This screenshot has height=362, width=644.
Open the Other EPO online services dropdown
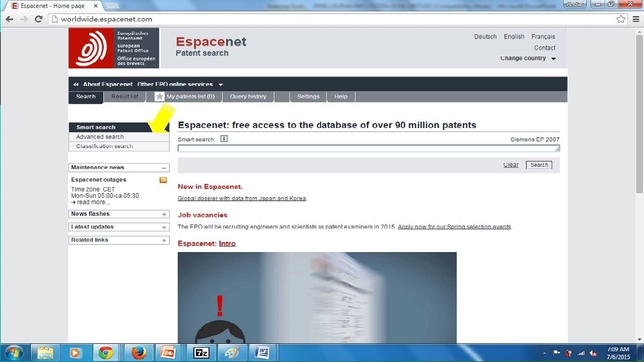180,84
